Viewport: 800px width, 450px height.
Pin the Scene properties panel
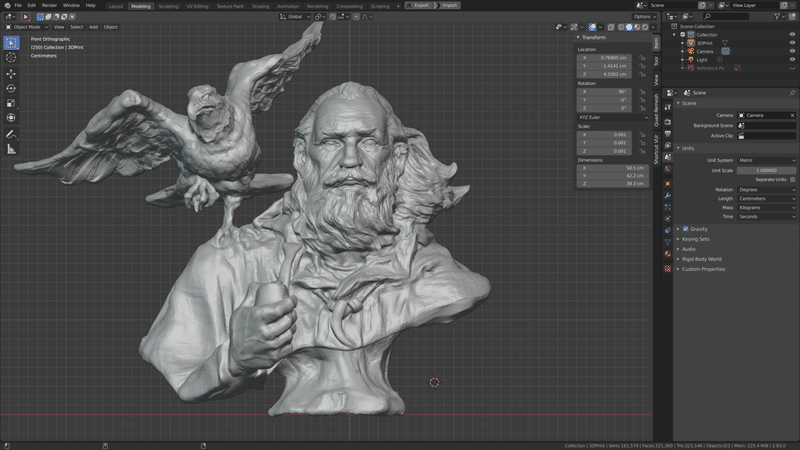tap(792, 93)
